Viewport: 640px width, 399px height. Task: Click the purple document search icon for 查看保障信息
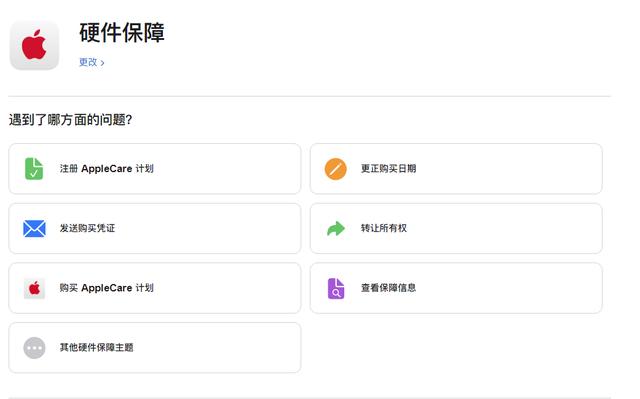coord(336,288)
